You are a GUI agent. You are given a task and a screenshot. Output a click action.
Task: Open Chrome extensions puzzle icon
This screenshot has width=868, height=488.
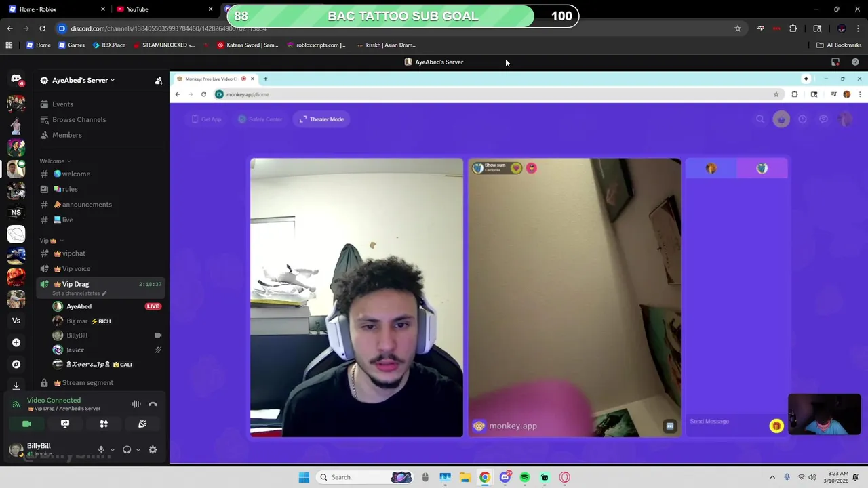point(793,28)
